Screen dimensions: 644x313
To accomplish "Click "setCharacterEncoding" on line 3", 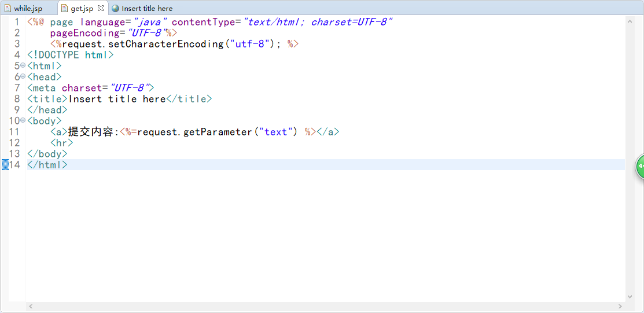I will pos(166,44).
